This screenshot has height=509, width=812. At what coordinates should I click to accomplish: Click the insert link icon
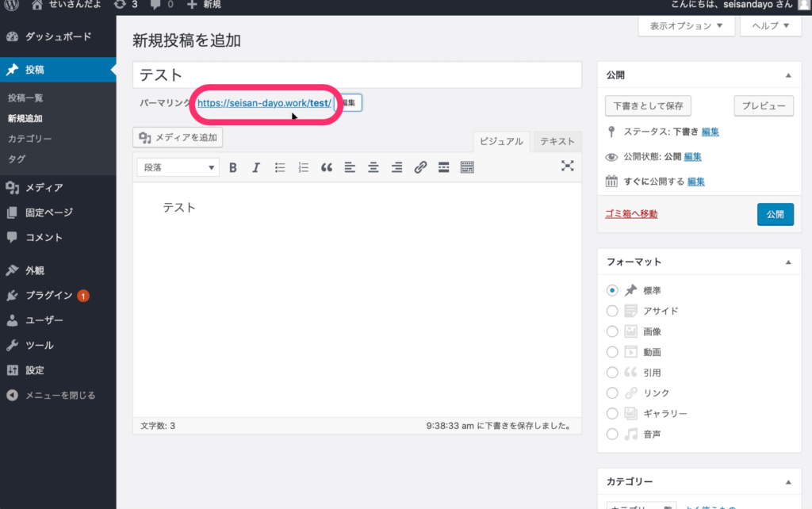[x=420, y=167]
